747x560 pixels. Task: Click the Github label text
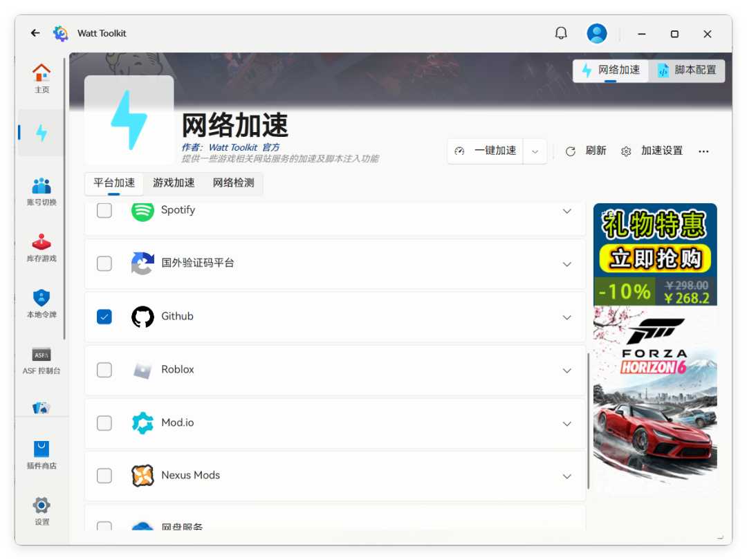pos(177,316)
